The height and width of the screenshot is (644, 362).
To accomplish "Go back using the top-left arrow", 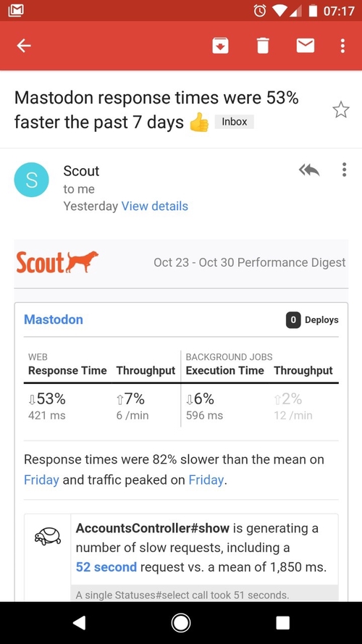I will [x=24, y=46].
